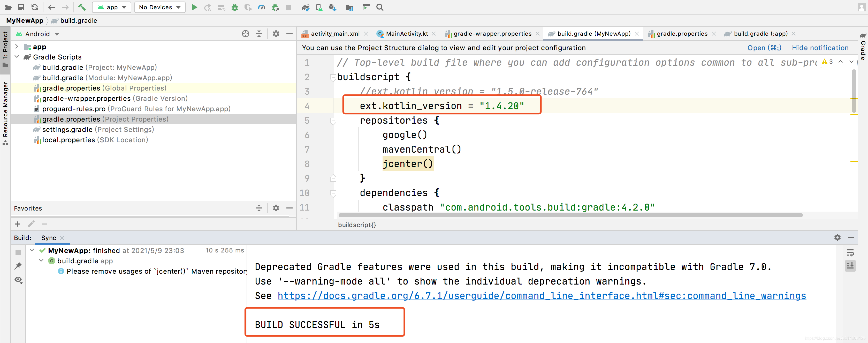Toggle soft-wrap in Build output

(850, 253)
